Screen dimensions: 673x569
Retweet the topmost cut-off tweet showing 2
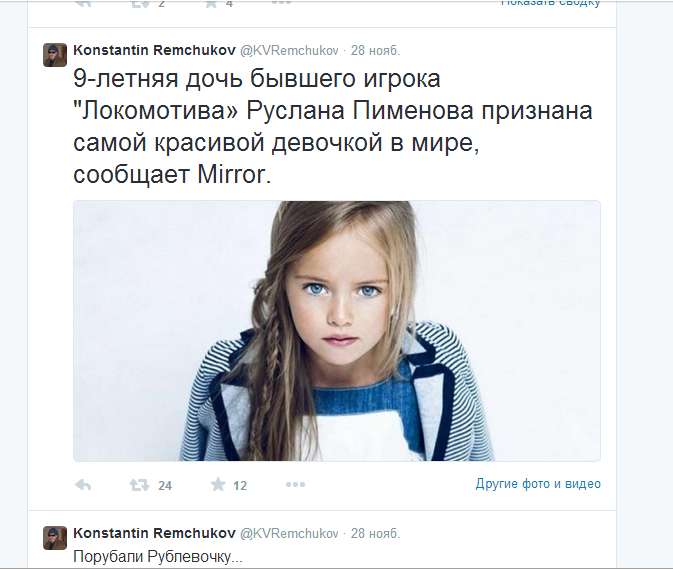click(139, 3)
